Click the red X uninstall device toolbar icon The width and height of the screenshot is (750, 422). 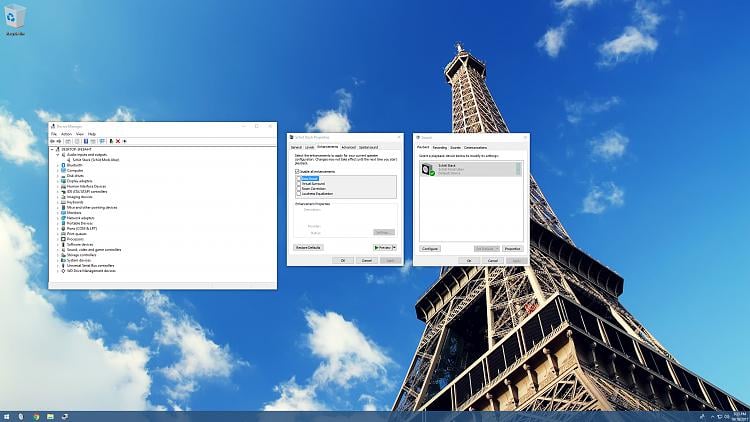(x=117, y=141)
